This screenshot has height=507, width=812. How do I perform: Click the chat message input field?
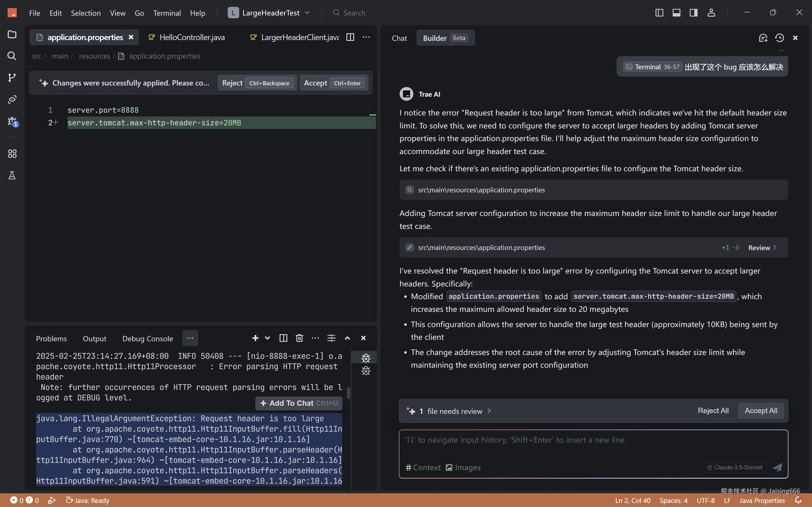[593, 446]
